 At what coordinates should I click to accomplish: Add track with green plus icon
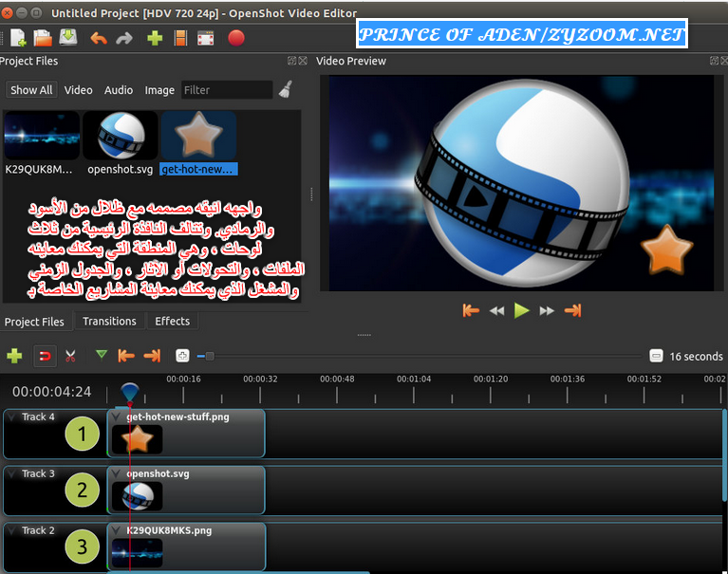(14, 356)
